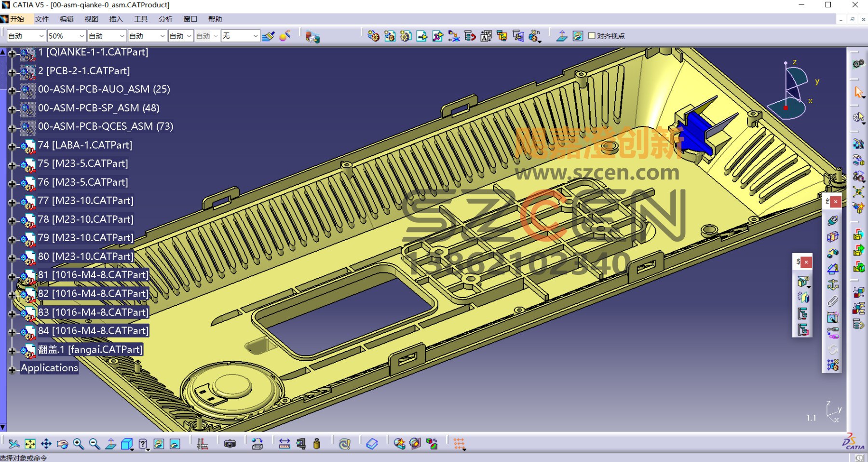Open the Measure Between tool

[285, 444]
